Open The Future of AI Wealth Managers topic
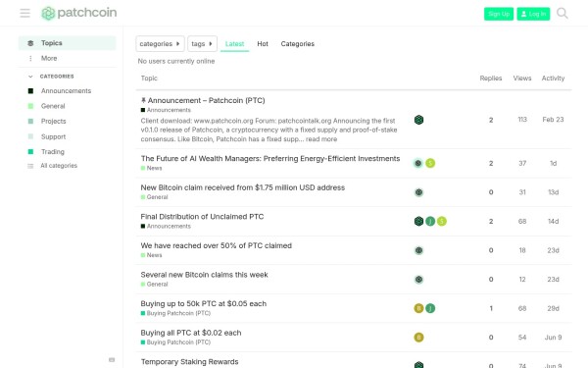Screen dimensions: 588x368 pyautogui.click(x=270, y=158)
